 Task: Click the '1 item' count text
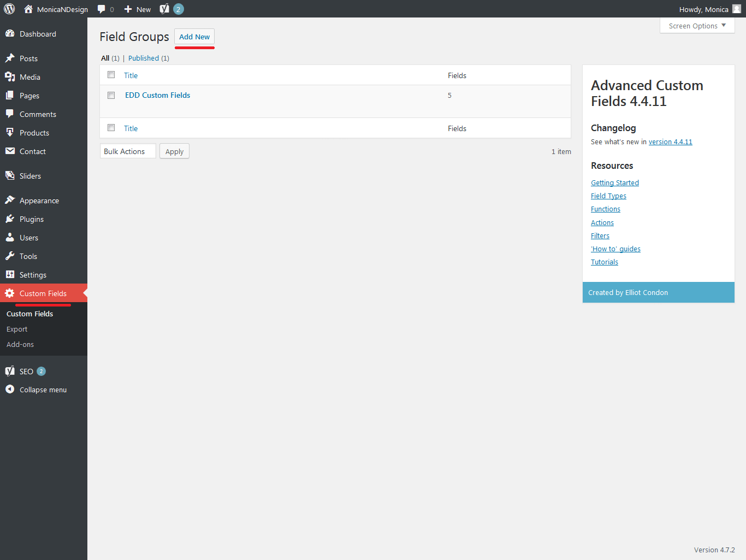tap(561, 151)
